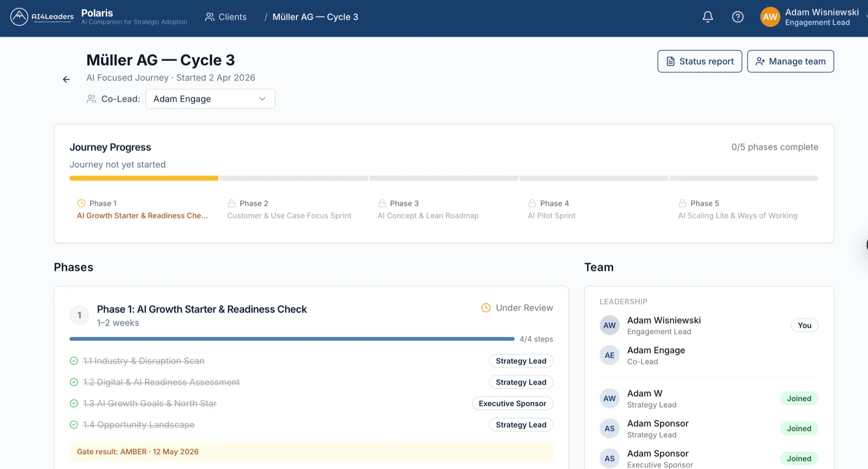The width and height of the screenshot is (868, 469).
Task: Click the Phase 5 lock icon
Action: pos(683,203)
